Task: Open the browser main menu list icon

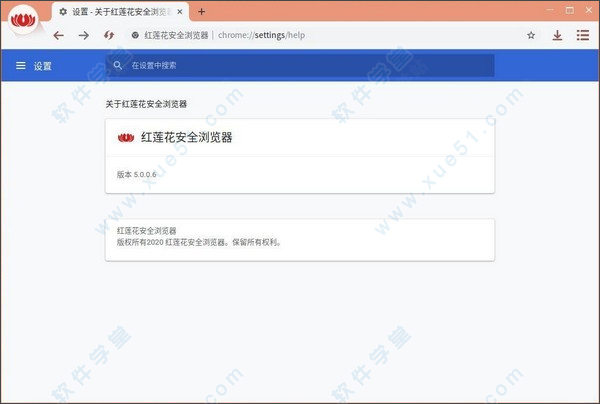Action: point(583,35)
